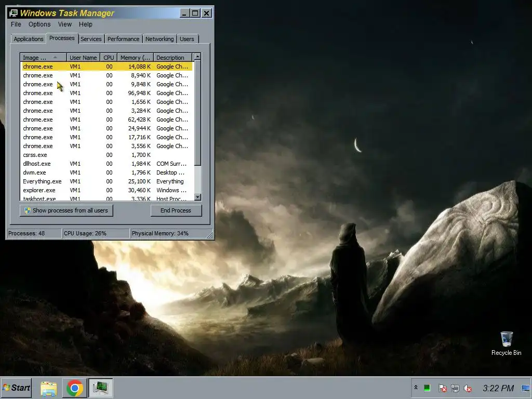Image resolution: width=532 pixels, height=399 pixels.
Task: Select the dllhost.exe process
Action: coord(107,164)
